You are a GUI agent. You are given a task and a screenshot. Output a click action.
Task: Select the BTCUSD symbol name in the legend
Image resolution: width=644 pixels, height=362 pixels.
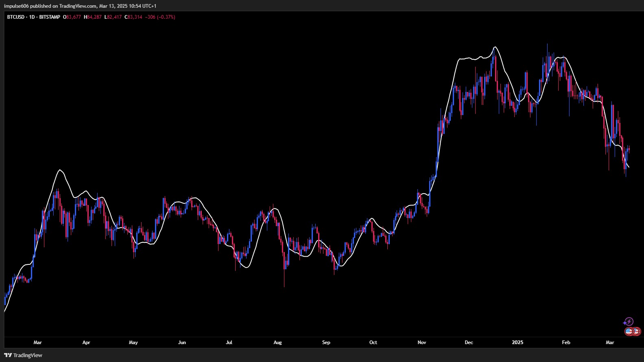click(x=16, y=17)
